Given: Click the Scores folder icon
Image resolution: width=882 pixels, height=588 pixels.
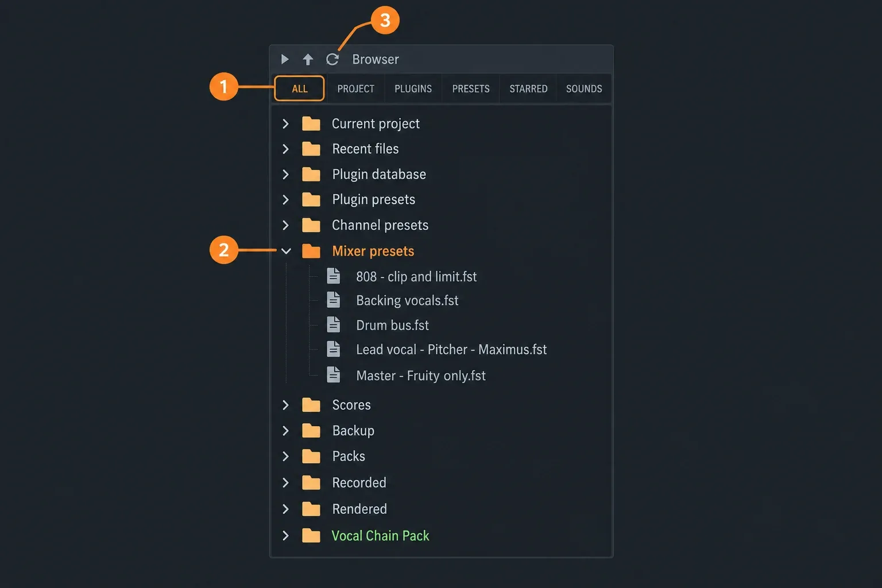Looking at the screenshot, I should point(311,405).
